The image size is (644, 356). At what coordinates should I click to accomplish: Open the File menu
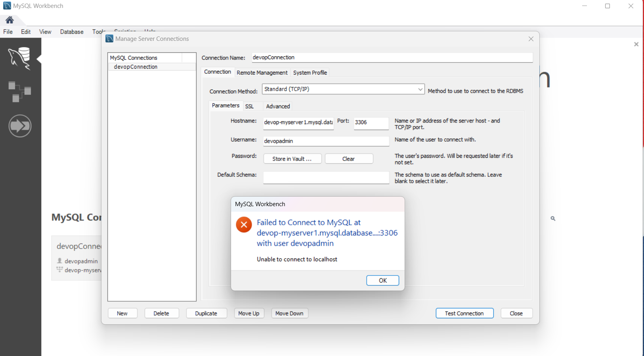tap(8, 32)
